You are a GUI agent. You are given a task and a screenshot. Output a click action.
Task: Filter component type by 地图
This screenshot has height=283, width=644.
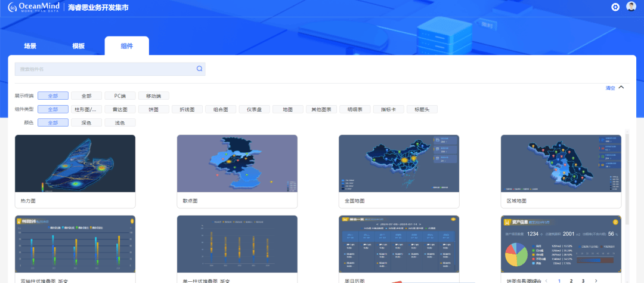pos(288,109)
